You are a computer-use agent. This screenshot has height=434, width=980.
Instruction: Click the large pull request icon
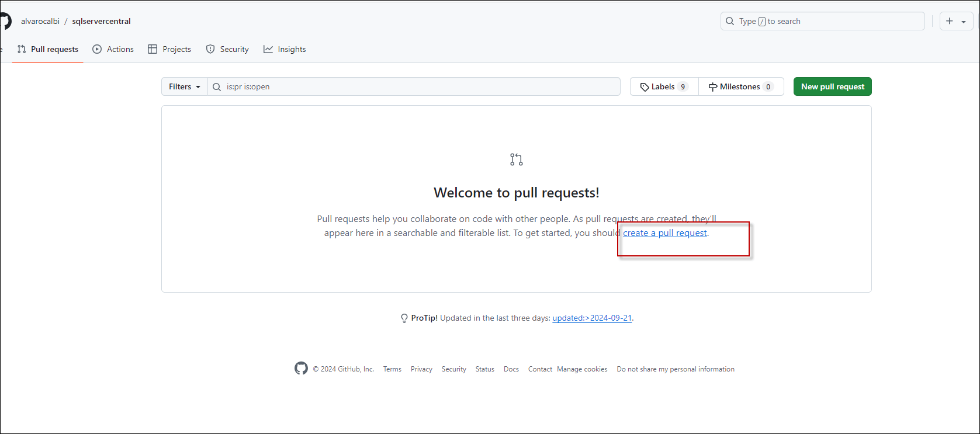click(x=516, y=159)
